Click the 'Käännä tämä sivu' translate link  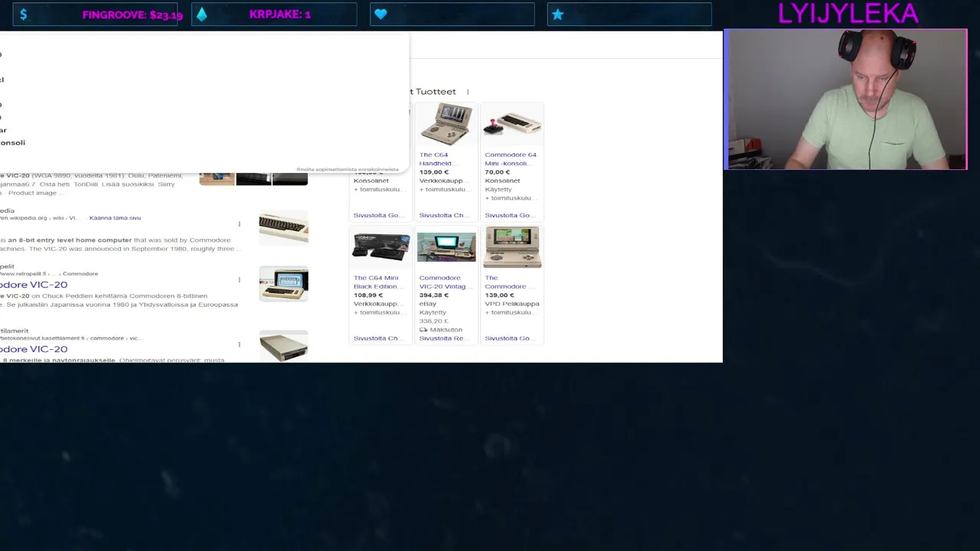pyautogui.click(x=115, y=218)
